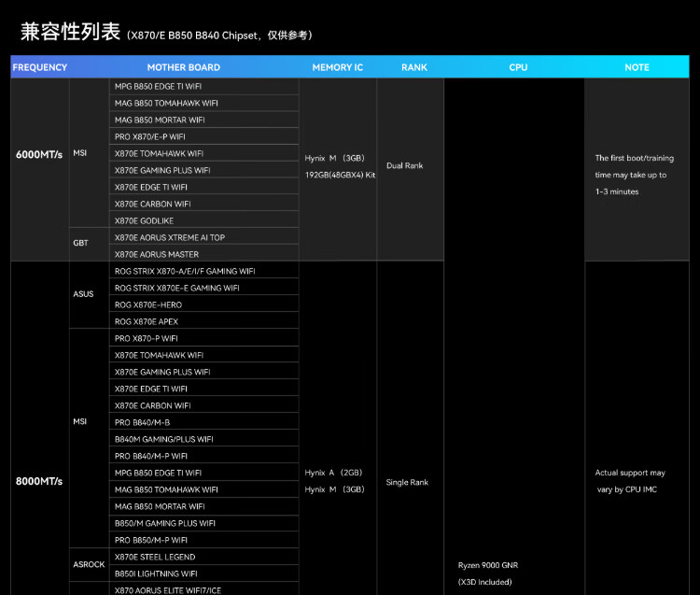Screen dimensions: 700x595
Task: Click the CPU column header
Action: pos(518,67)
